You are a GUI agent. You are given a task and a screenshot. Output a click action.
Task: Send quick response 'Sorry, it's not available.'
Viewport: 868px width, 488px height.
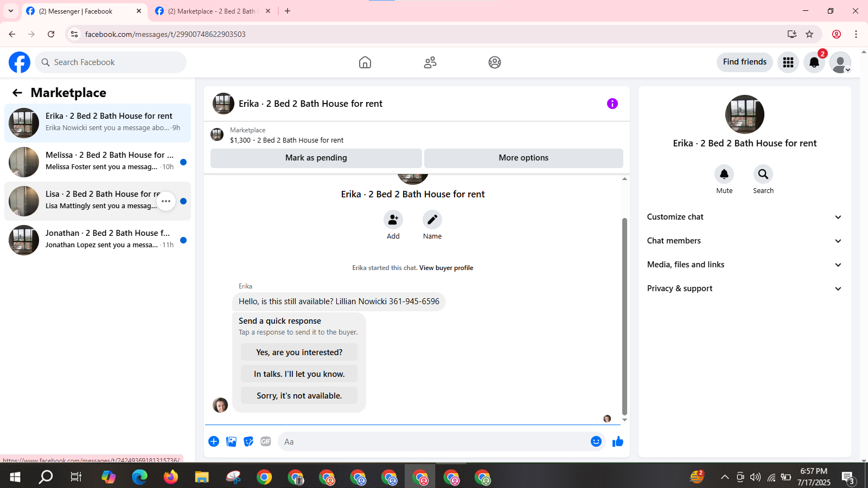[x=299, y=395]
